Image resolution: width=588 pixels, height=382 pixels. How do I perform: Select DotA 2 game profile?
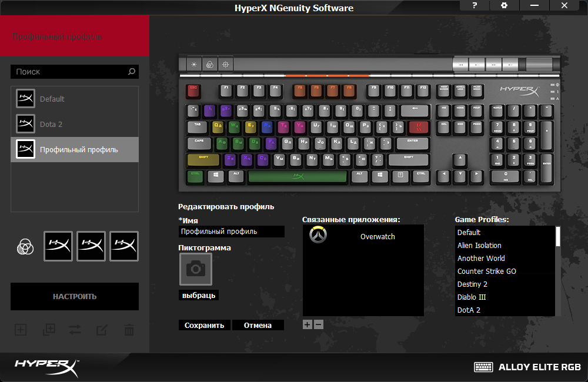(x=505, y=310)
